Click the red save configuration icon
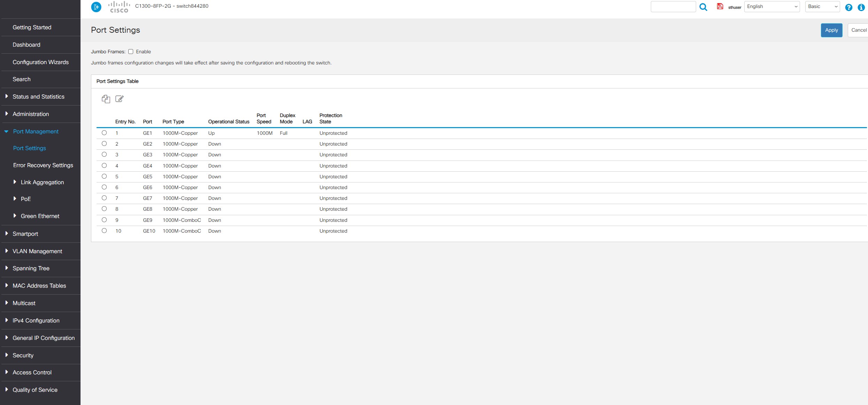 (720, 6)
